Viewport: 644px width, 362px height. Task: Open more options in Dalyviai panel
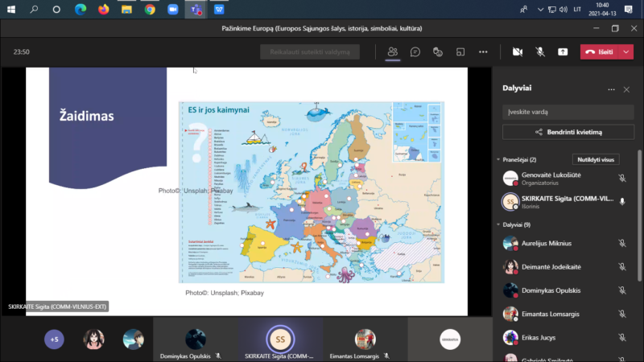click(x=611, y=89)
